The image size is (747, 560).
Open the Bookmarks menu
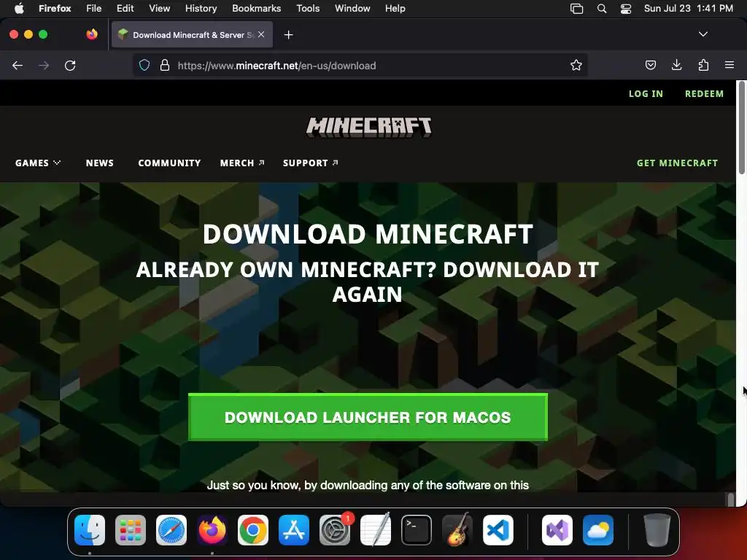[256, 9]
